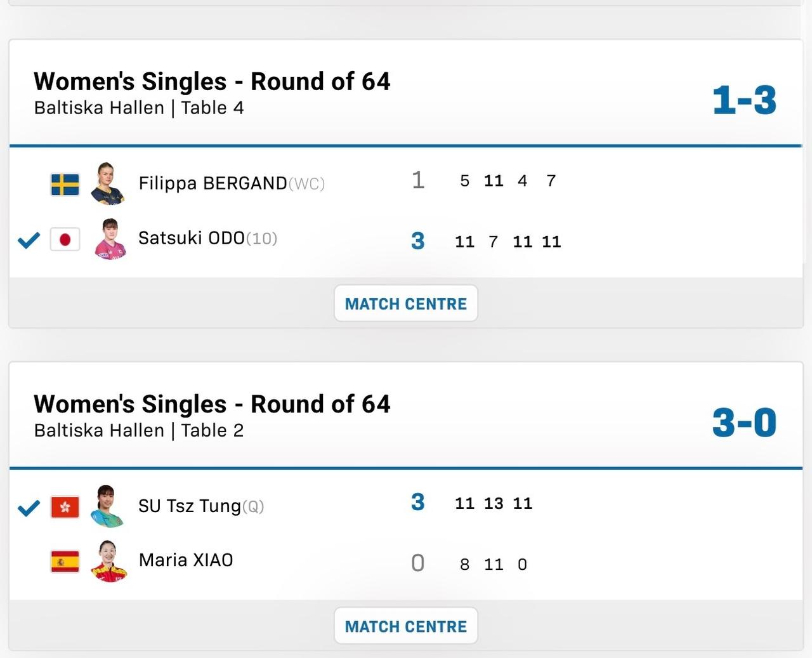
Task: Click the Japan flag icon
Action: pyautogui.click(x=65, y=239)
